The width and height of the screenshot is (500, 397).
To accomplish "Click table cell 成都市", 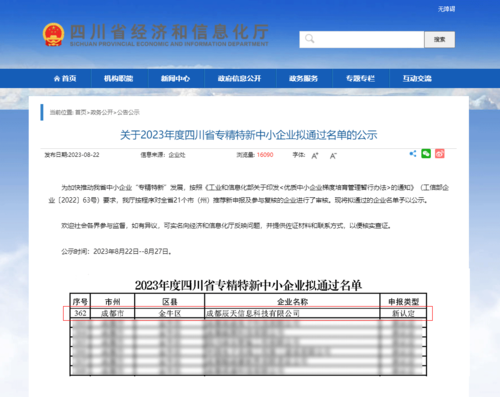I will (112, 313).
